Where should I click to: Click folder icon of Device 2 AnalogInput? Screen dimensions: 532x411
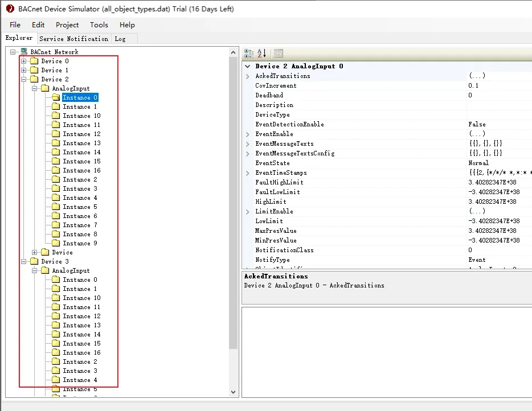tap(45, 88)
